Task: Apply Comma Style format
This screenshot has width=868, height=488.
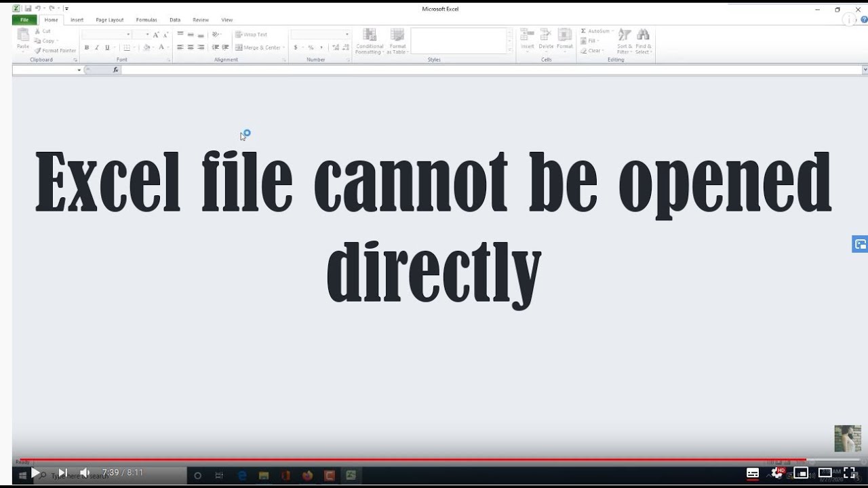Action: point(321,47)
